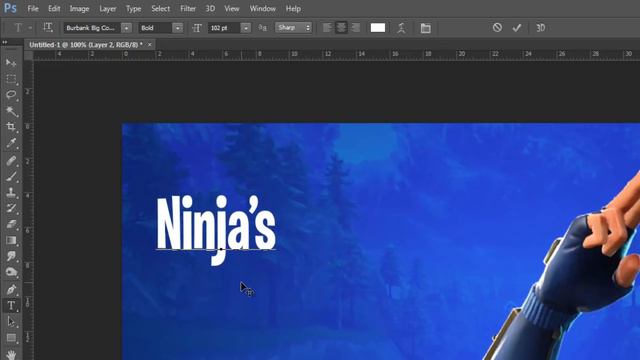Open the Create Warped Text dialog
The height and width of the screenshot is (360, 640).
pos(401,28)
